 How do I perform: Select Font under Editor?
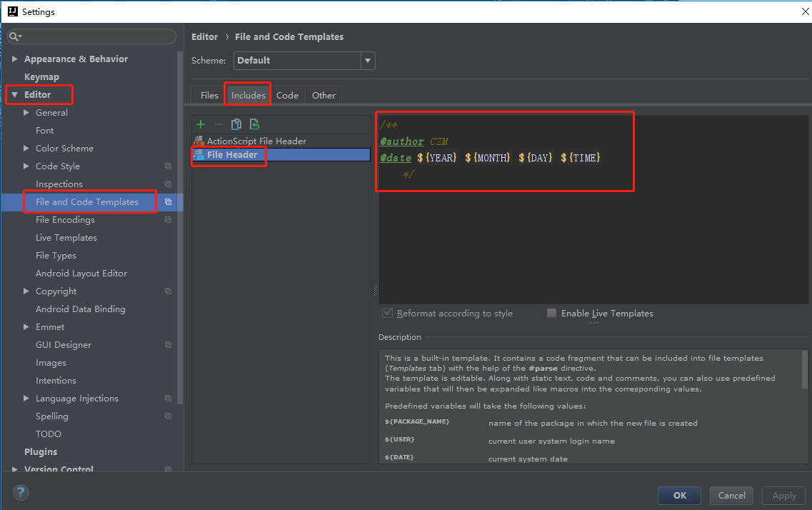(44, 131)
